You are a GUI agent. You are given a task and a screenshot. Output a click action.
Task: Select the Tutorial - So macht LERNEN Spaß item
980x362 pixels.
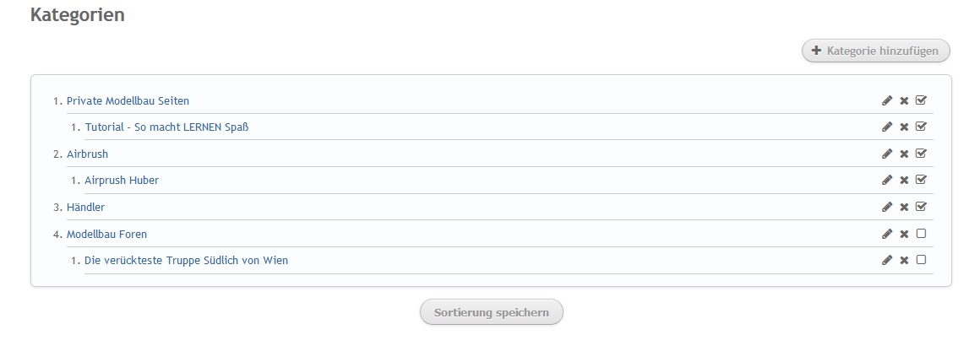166,127
